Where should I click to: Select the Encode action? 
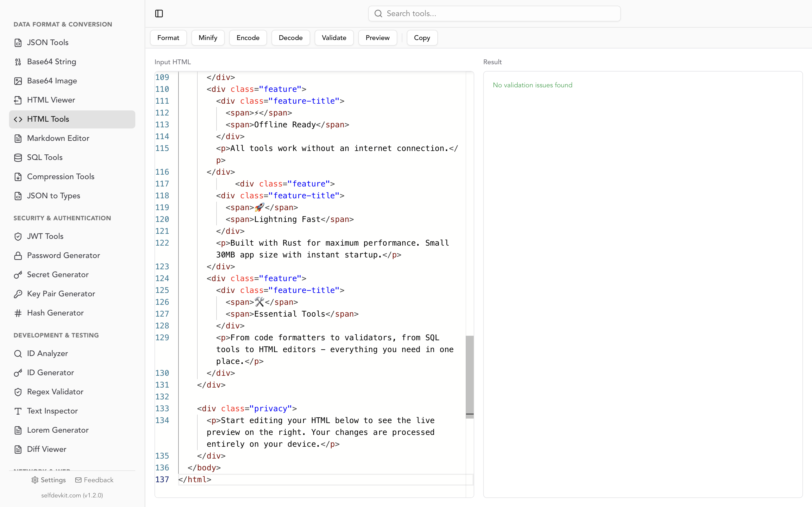click(248, 37)
